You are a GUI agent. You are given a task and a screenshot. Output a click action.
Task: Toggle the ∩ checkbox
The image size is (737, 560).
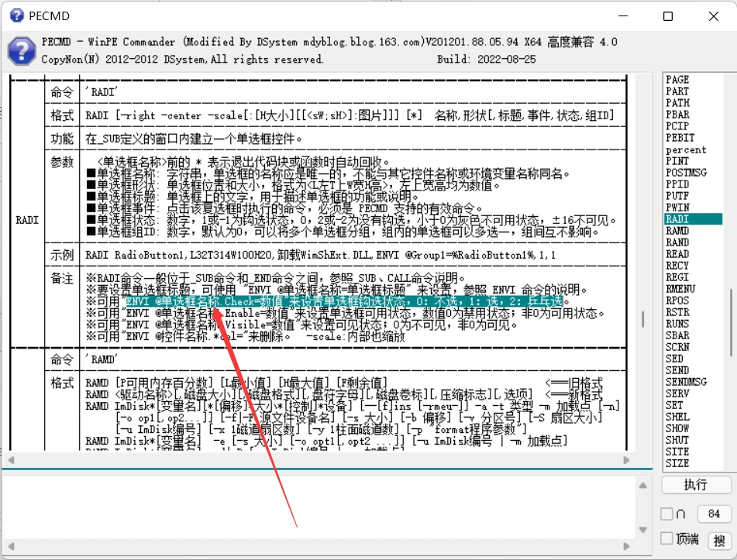666,514
